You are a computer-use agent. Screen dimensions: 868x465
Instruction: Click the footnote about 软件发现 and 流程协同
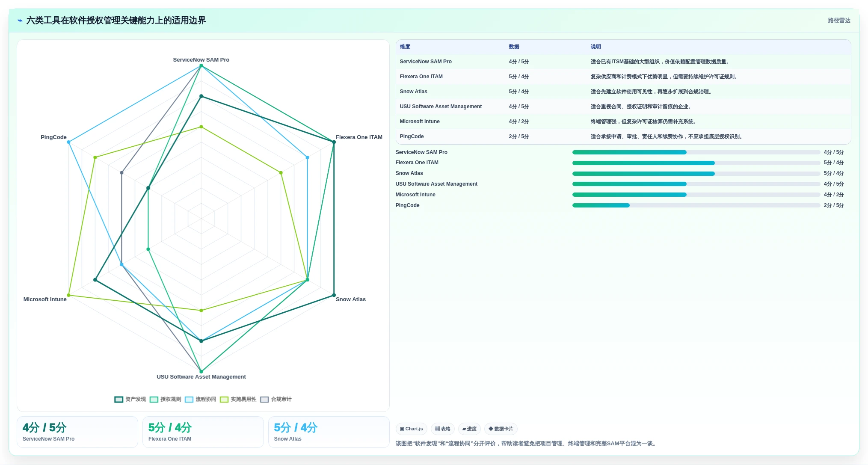point(527,444)
